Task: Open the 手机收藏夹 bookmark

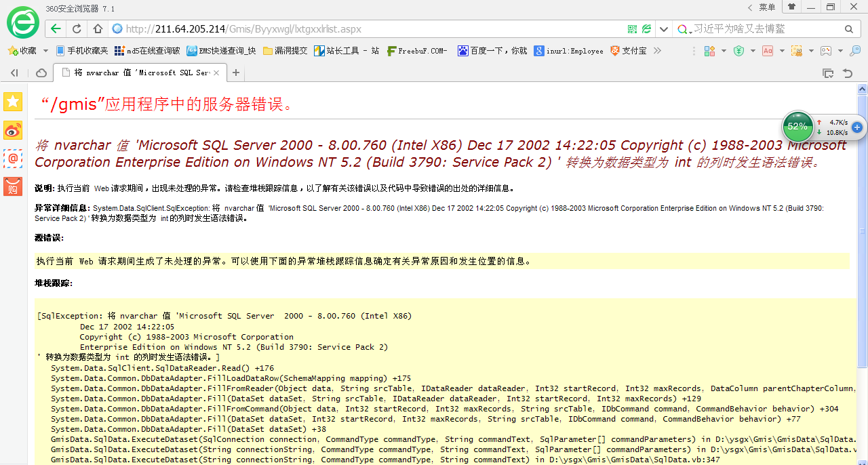Action: click(x=82, y=51)
